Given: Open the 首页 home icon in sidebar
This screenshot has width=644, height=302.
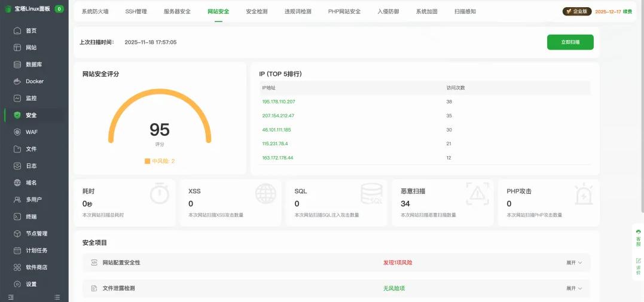Looking at the screenshot, I should (17, 31).
